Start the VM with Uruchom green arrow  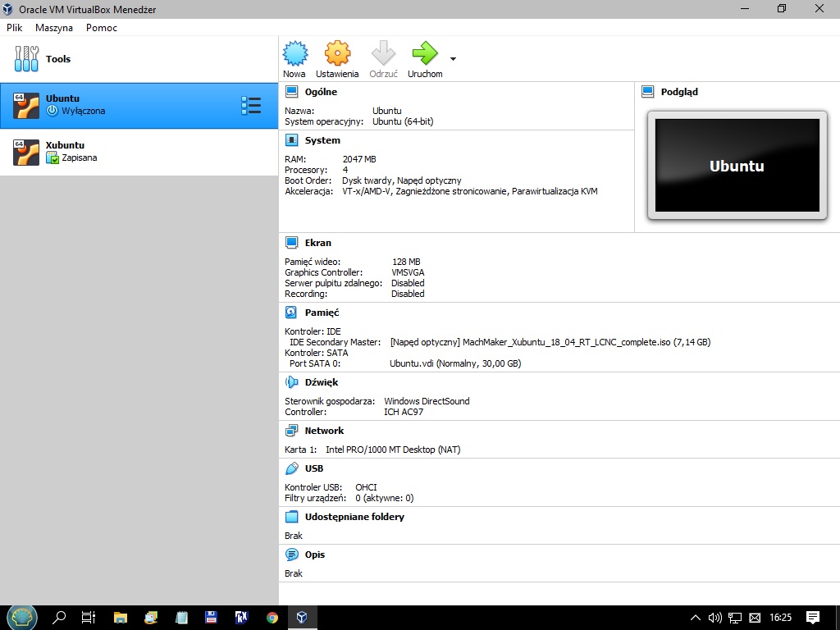426,53
